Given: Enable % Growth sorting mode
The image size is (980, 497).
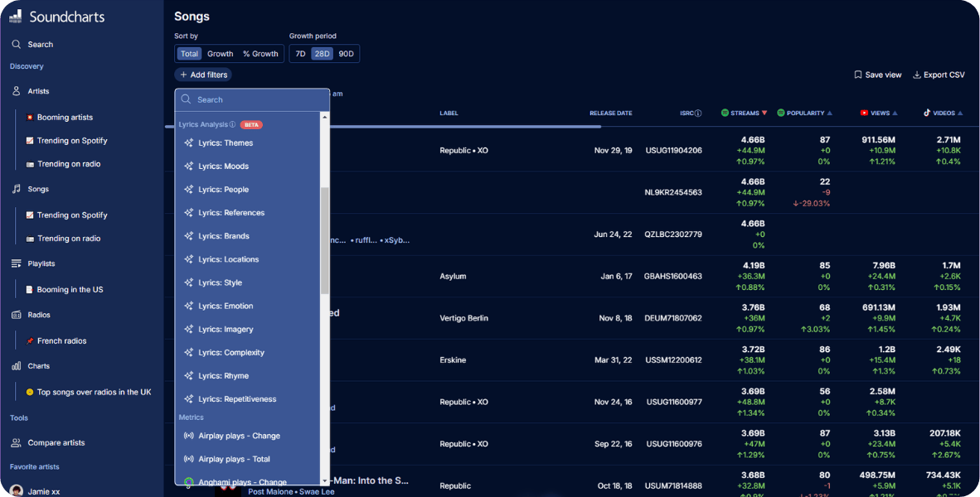Looking at the screenshot, I should coord(260,53).
